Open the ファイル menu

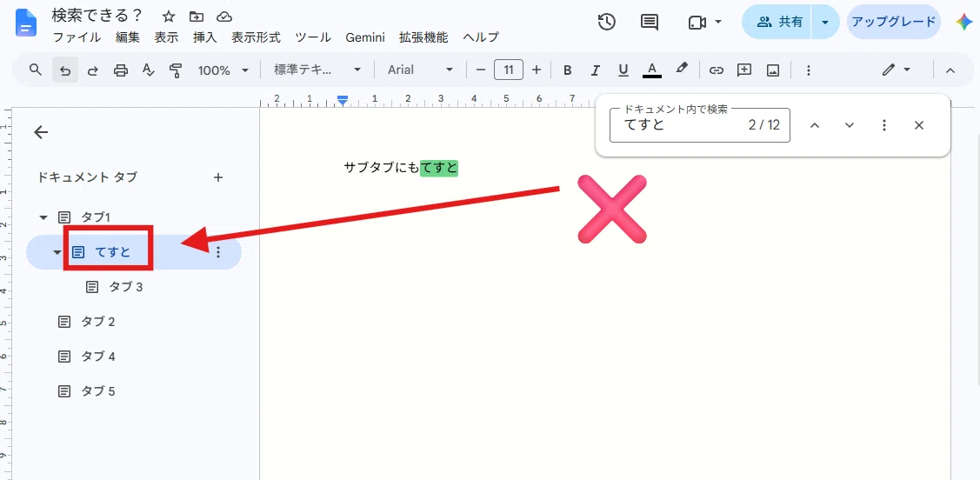[77, 37]
